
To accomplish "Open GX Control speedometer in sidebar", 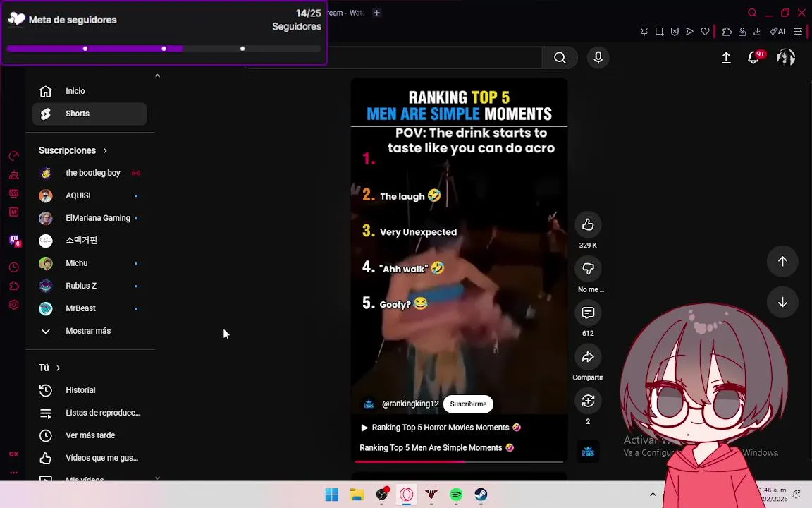I will 14,155.
